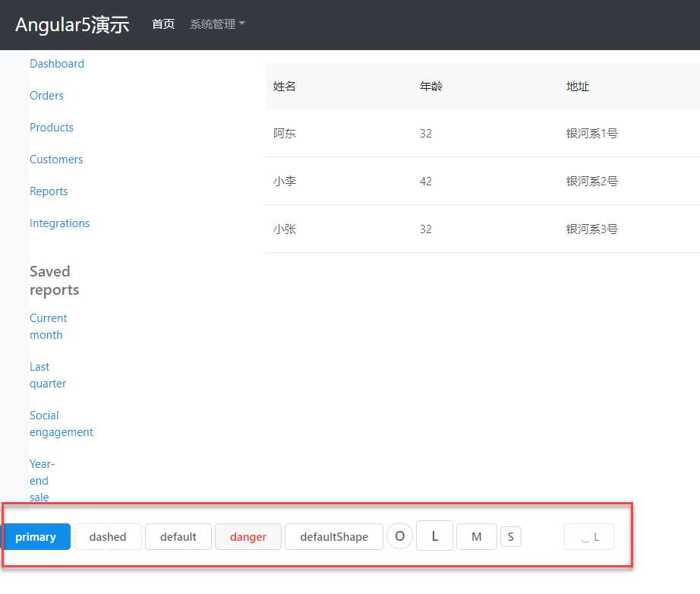Click the 银河系3号 address cell
The height and width of the screenshot is (594, 700).
click(592, 229)
